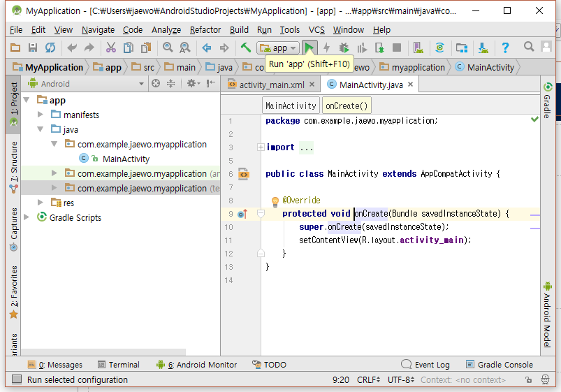Close the MainActivity.java tab
Screen dimensions: 561x392
click(411, 84)
